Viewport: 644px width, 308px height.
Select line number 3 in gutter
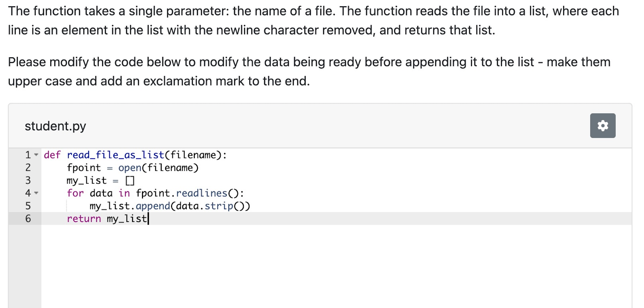pyautogui.click(x=28, y=180)
